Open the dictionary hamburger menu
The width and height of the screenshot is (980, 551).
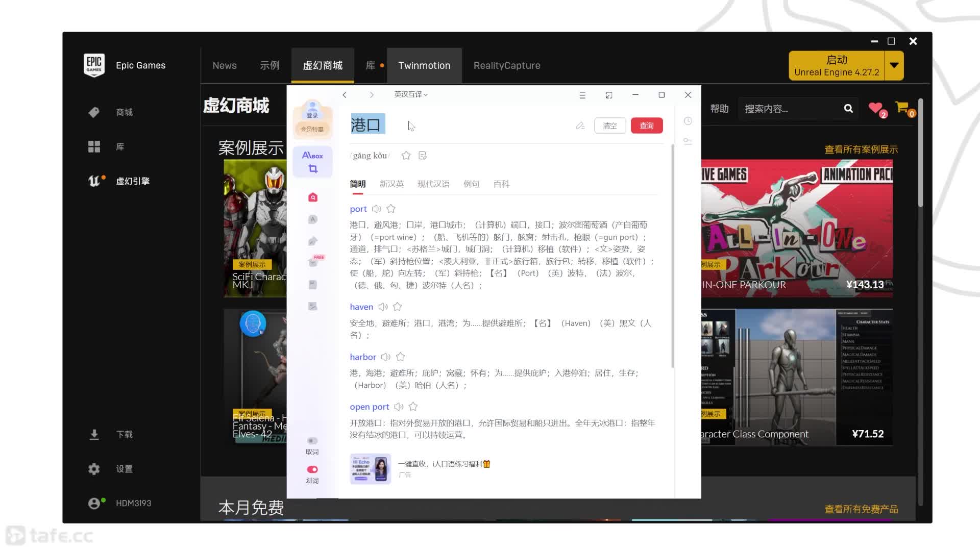click(x=582, y=95)
